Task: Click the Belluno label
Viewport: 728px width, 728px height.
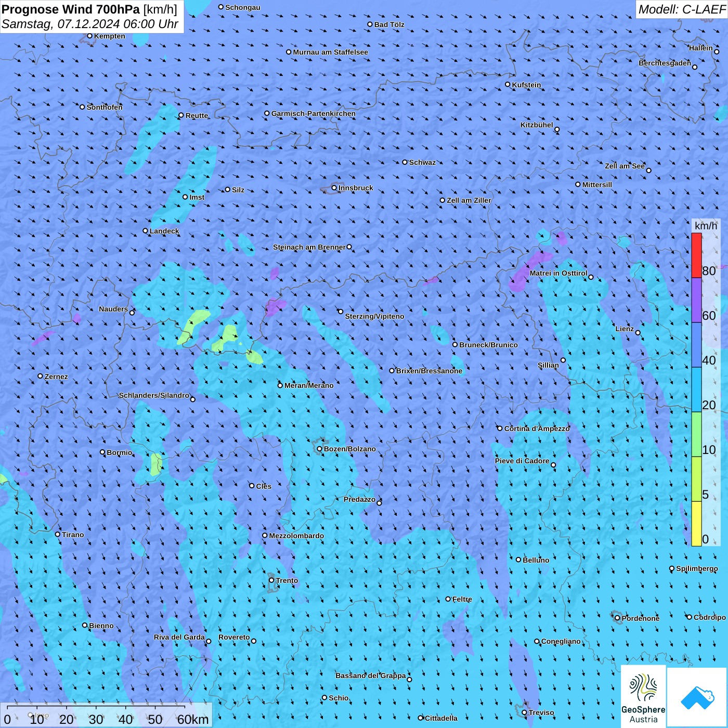Action: click(x=536, y=560)
